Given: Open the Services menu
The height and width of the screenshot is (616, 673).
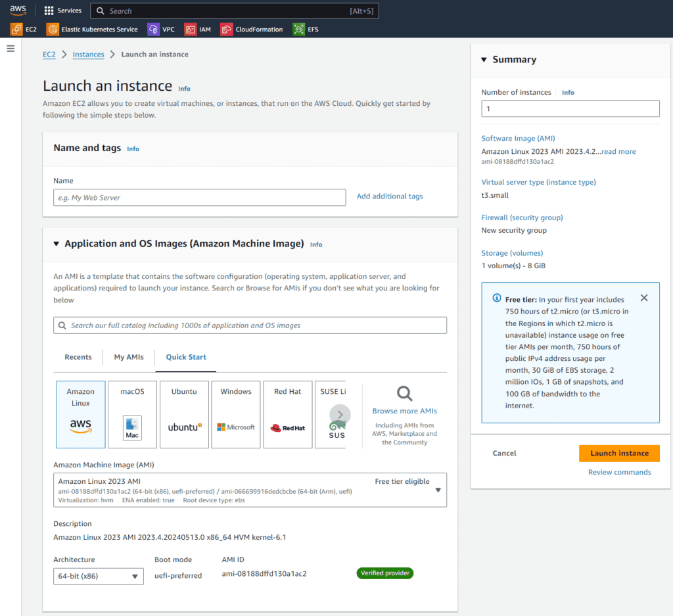Looking at the screenshot, I should pos(62,10).
